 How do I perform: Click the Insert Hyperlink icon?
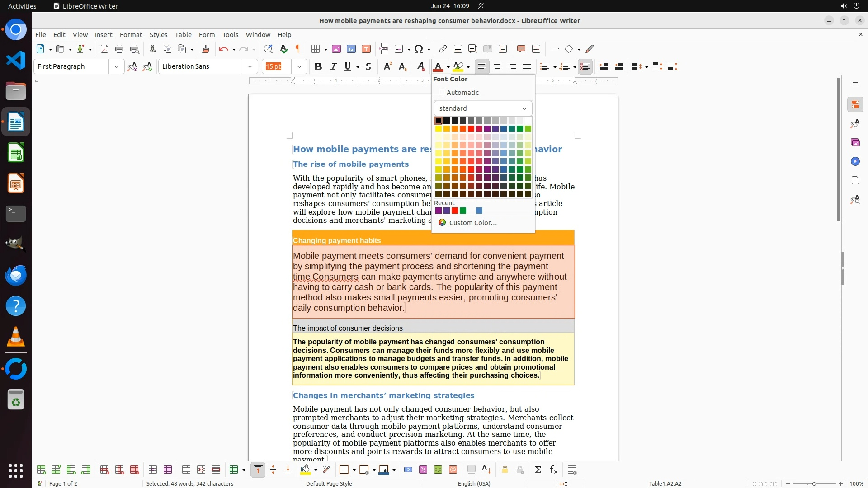(x=443, y=49)
